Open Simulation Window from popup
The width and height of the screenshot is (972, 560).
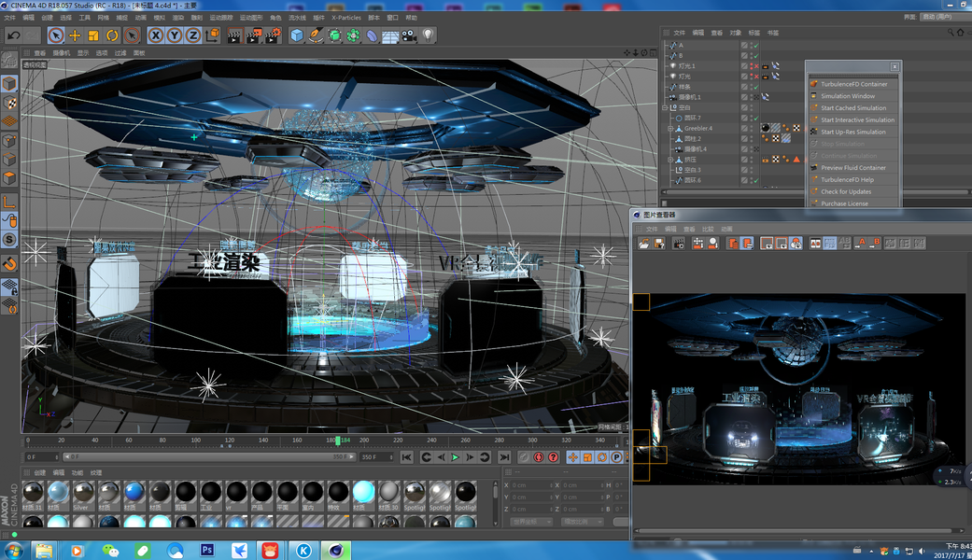click(x=853, y=96)
